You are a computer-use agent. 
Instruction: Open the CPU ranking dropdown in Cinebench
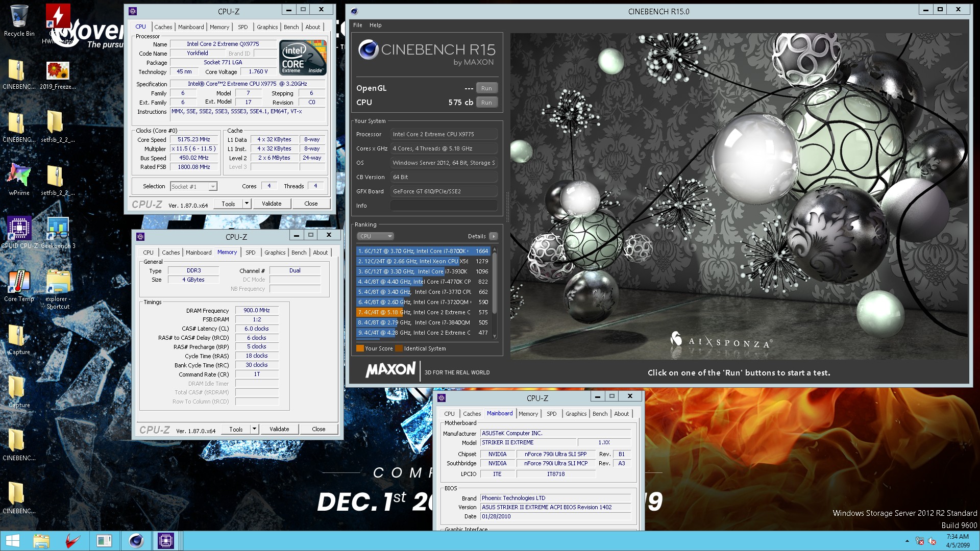point(375,236)
